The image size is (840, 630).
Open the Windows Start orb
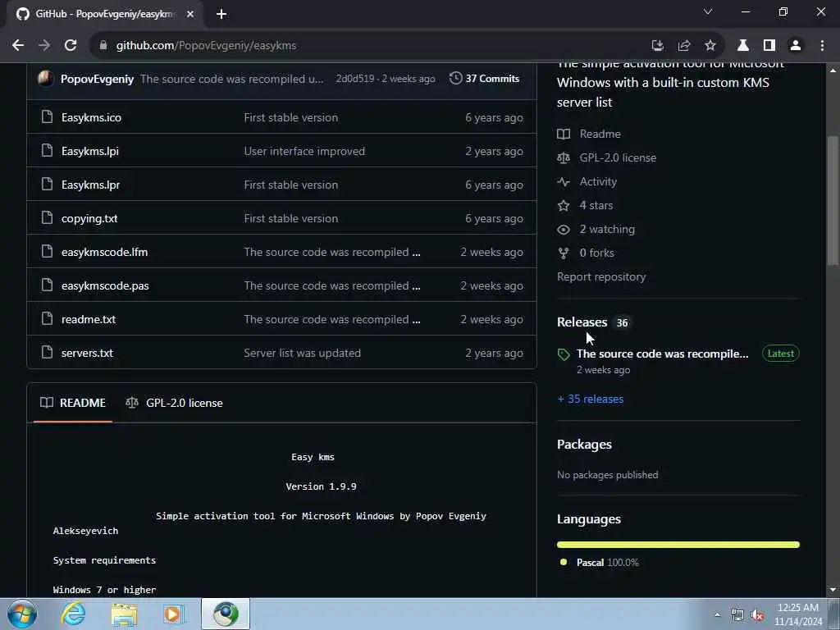point(22,614)
